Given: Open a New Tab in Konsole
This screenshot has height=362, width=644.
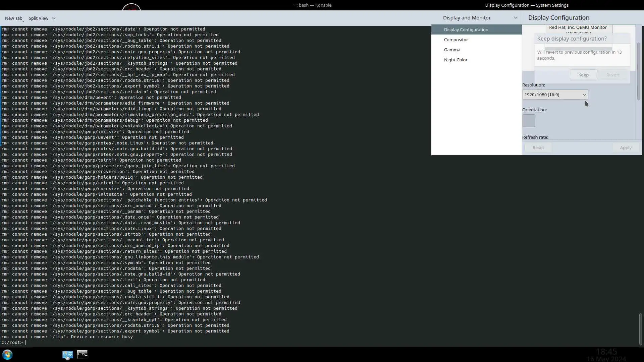Looking at the screenshot, I should [14, 18].
